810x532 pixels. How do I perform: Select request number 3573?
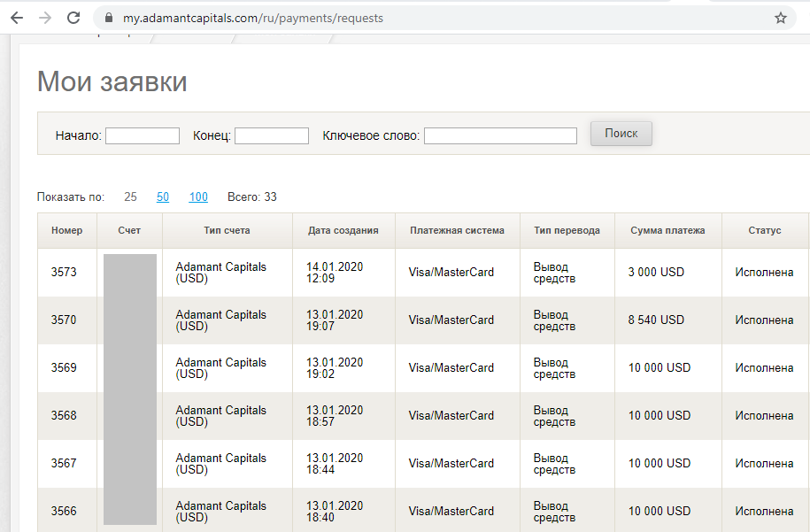point(64,273)
